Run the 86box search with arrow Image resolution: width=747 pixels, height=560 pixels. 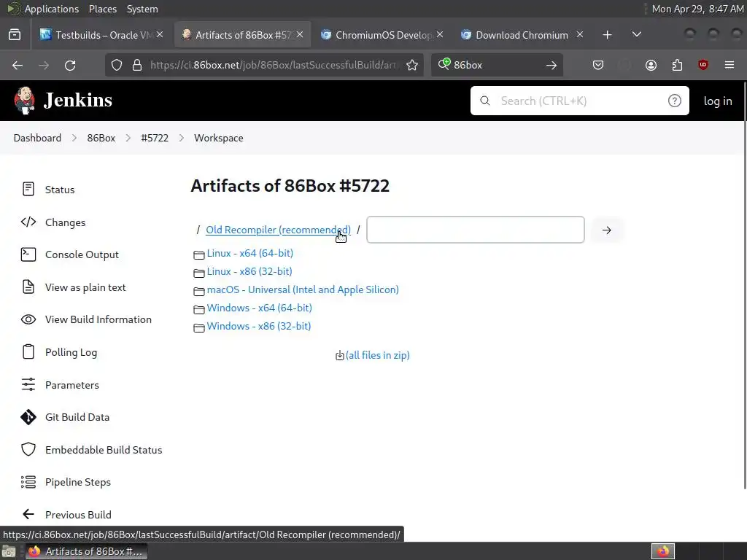pyautogui.click(x=551, y=65)
